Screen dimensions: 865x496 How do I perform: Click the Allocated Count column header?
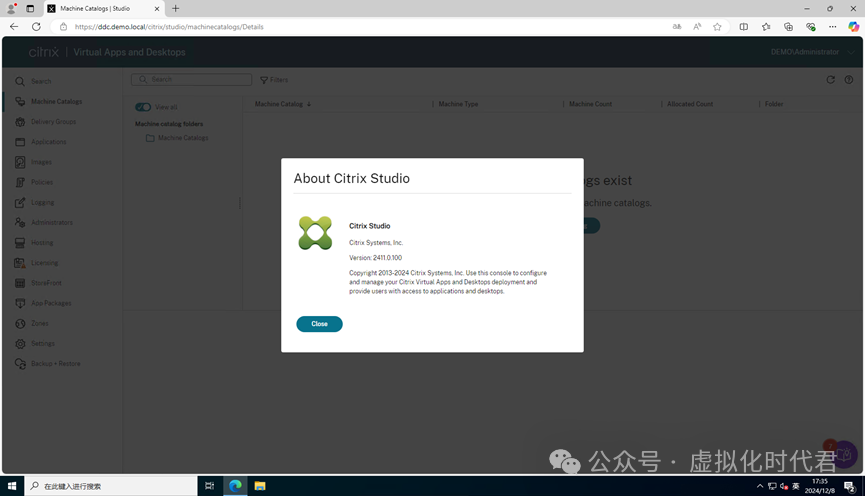coord(690,104)
